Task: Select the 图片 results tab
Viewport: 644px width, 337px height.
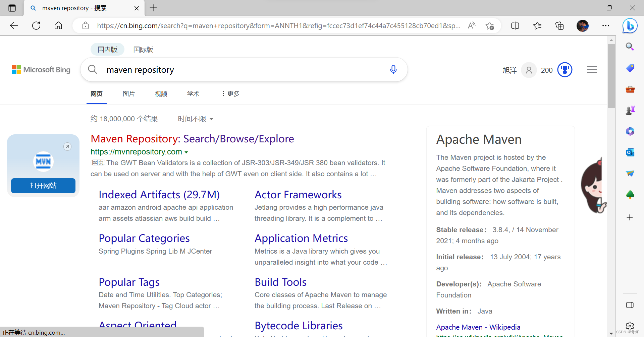Action: tap(129, 94)
